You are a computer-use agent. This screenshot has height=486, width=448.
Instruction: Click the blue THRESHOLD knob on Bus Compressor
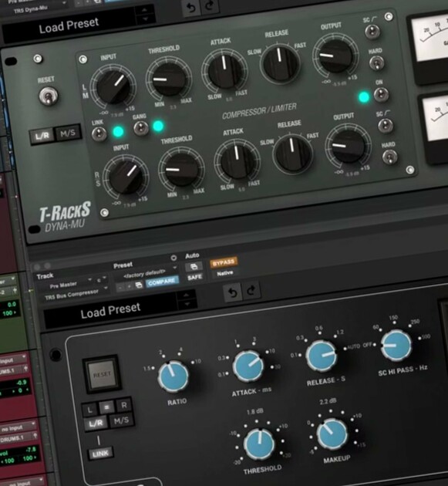point(259,444)
